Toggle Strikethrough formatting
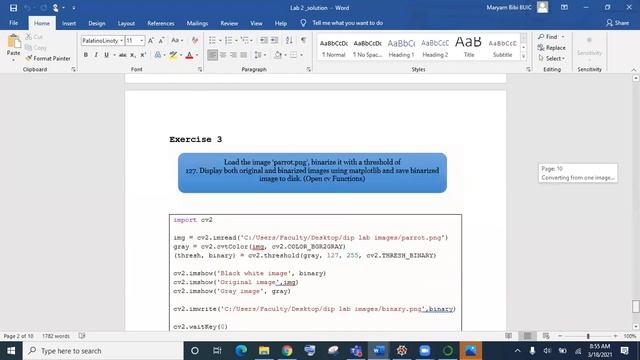Viewport: 640px width, 360px height. [122, 55]
